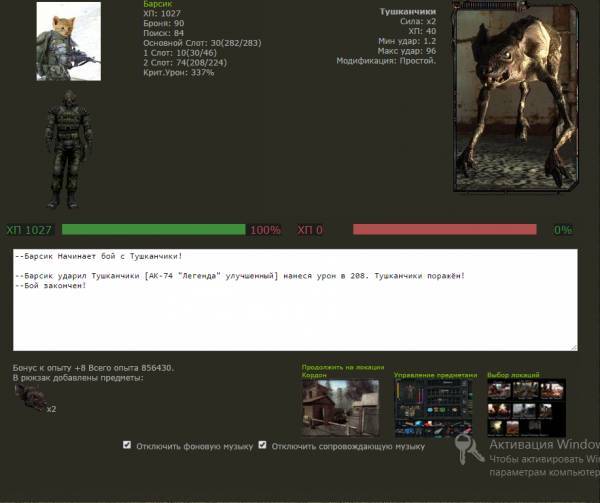Click inside the battle log text area

click(295, 300)
